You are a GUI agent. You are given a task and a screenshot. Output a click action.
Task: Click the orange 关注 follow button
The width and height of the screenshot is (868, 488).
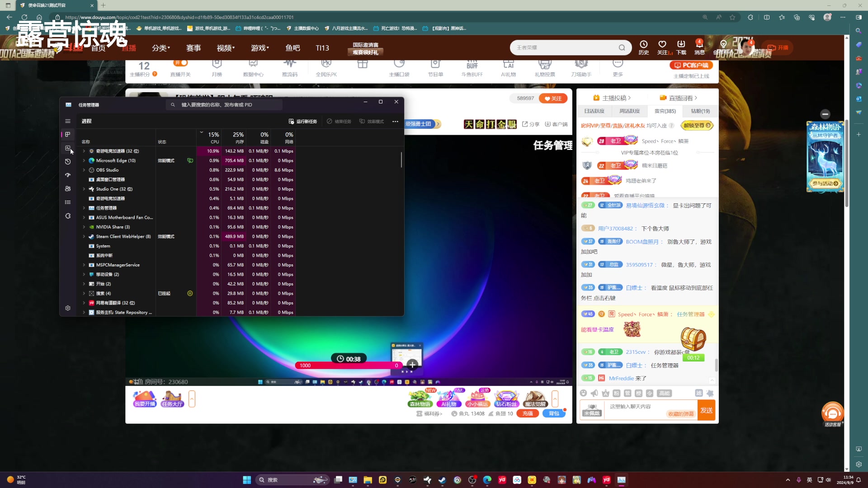(553, 98)
